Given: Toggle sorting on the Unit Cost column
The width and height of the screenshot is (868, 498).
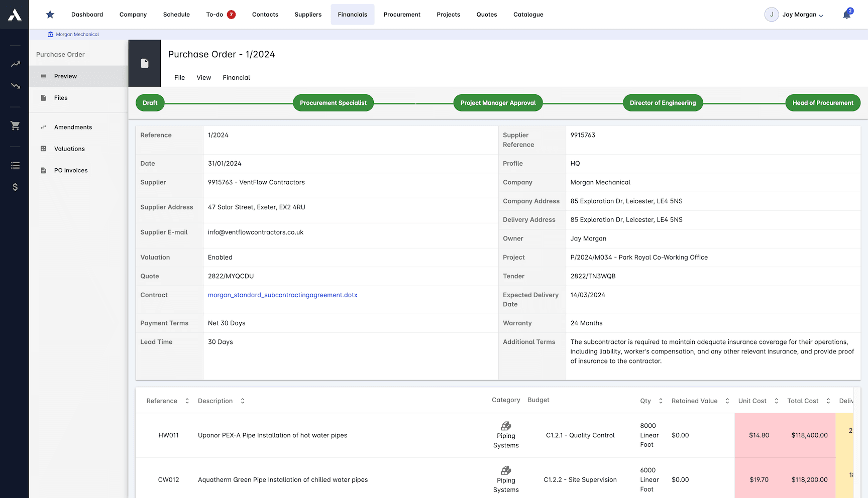Looking at the screenshot, I should point(776,401).
